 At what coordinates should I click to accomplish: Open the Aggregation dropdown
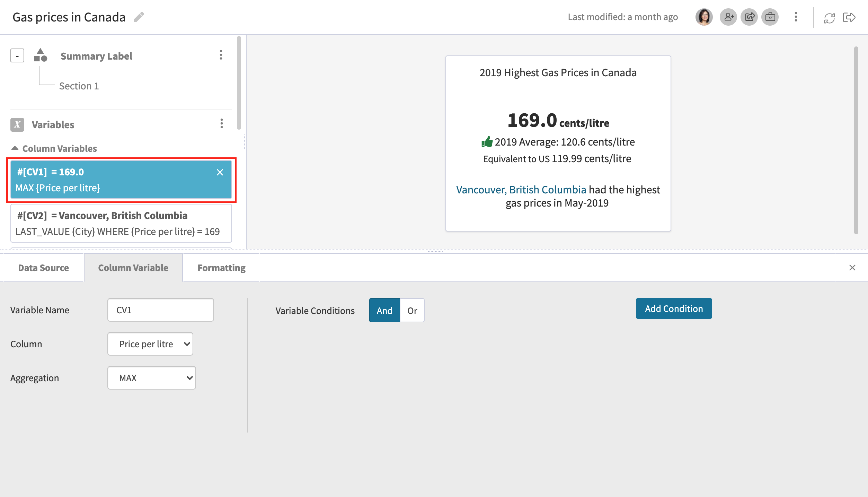point(152,378)
